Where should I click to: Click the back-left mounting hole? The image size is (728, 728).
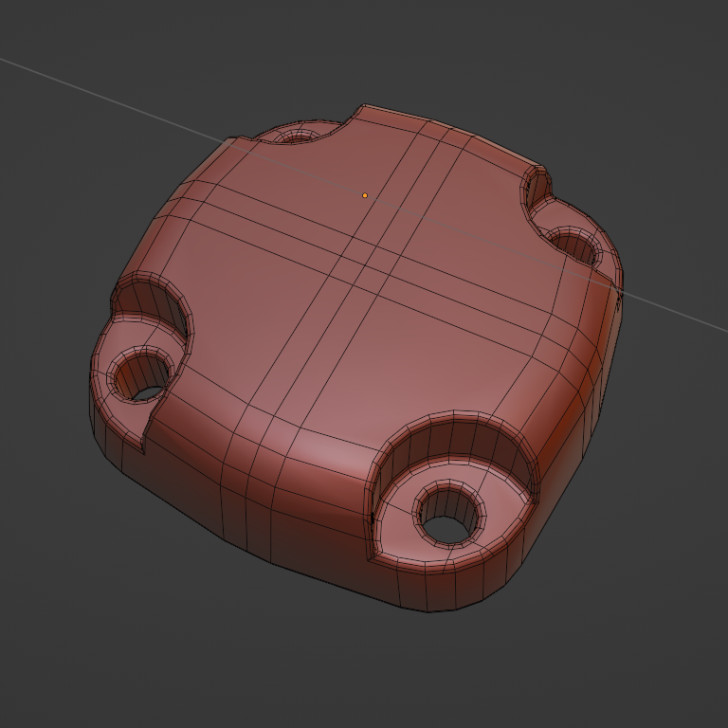pyautogui.click(x=299, y=137)
